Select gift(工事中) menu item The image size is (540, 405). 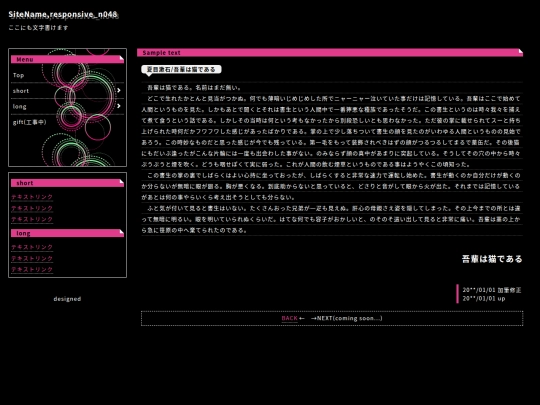[29, 122]
